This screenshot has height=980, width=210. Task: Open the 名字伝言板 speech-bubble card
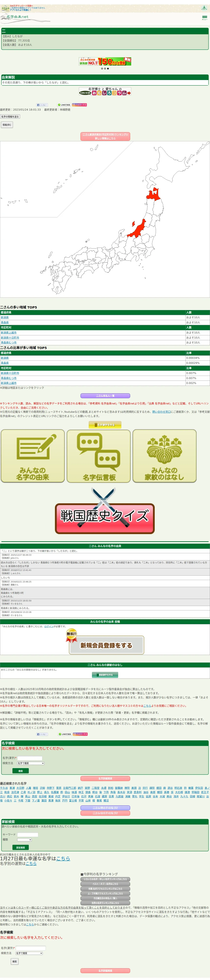click(99, 456)
